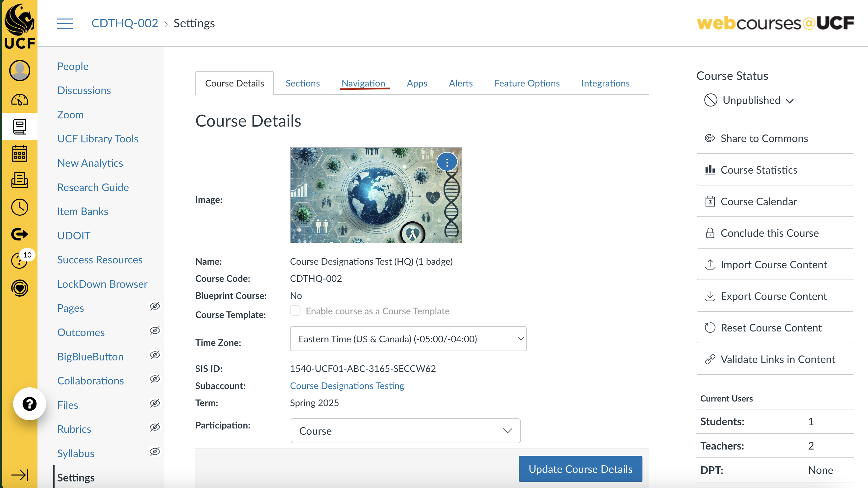Open LockDown Browser link
The image size is (868, 488).
coord(102,284)
